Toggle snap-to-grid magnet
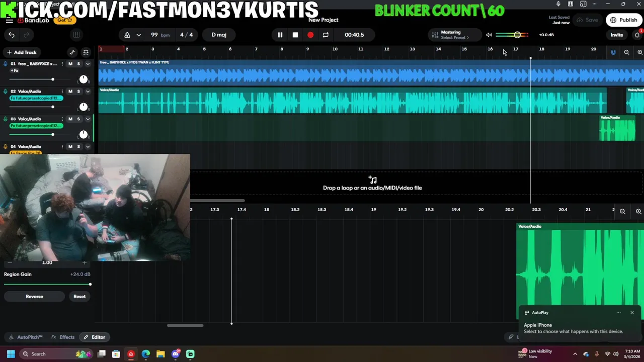644x362 pixels. tap(613, 52)
